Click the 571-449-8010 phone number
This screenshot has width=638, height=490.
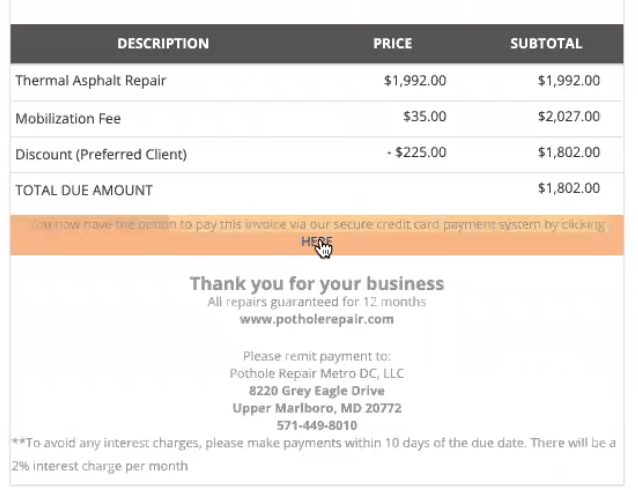click(317, 425)
